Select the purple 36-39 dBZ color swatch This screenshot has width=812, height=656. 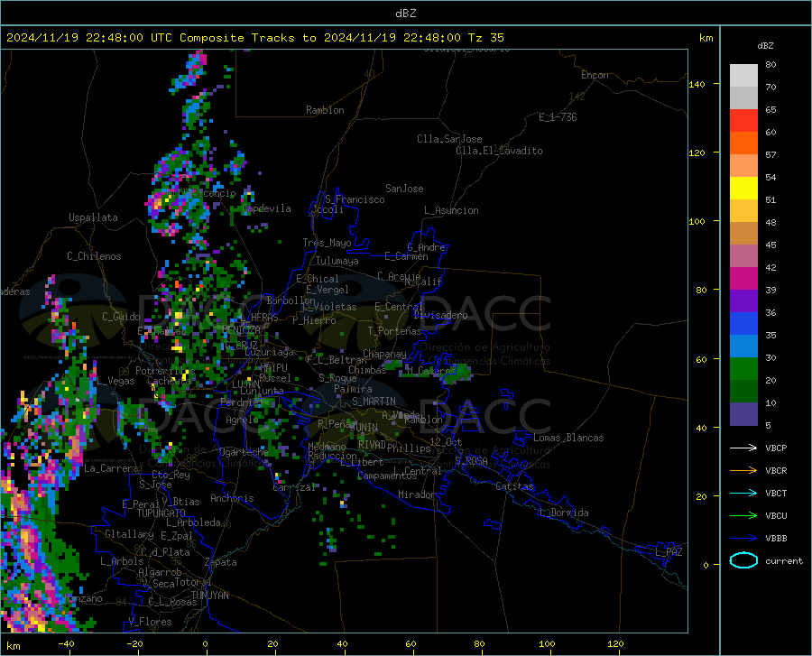(743, 301)
